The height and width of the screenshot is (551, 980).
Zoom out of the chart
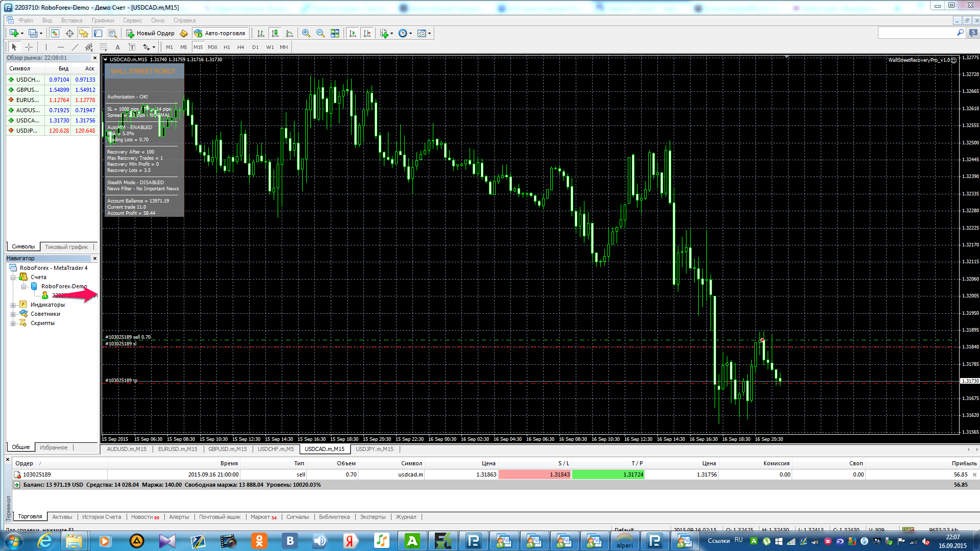pos(321,33)
